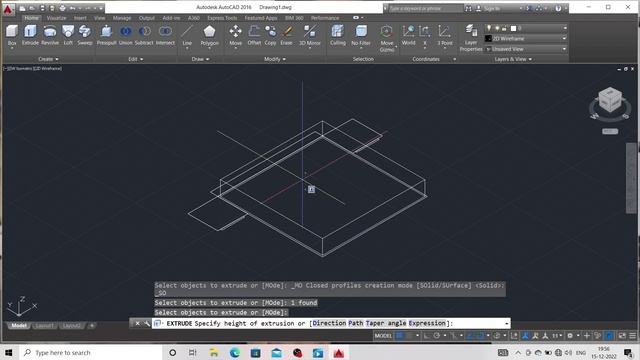Click the Windows taskbar search box

point(91,353)
